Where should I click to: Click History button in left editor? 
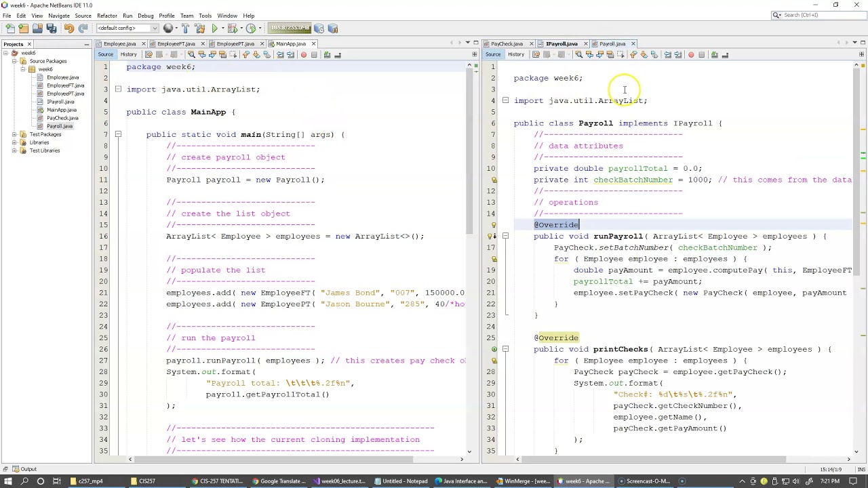pos(128,55)
